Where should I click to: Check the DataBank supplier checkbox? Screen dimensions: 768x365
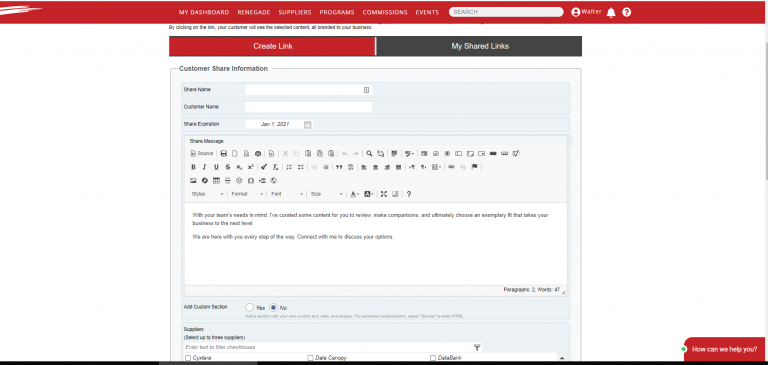coord(433,358)
